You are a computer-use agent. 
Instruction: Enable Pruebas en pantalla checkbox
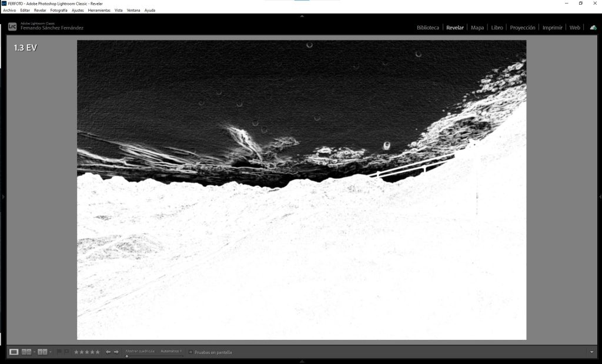point(190,352)
